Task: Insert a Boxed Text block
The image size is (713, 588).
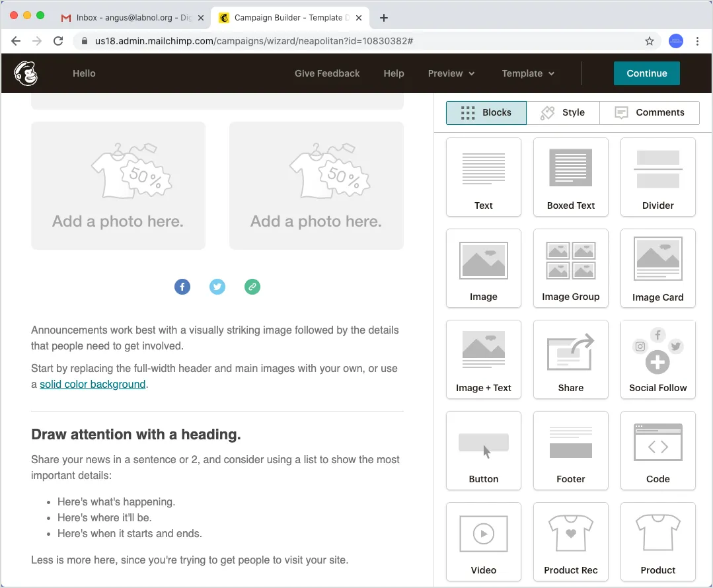Action: click(570, 177)
